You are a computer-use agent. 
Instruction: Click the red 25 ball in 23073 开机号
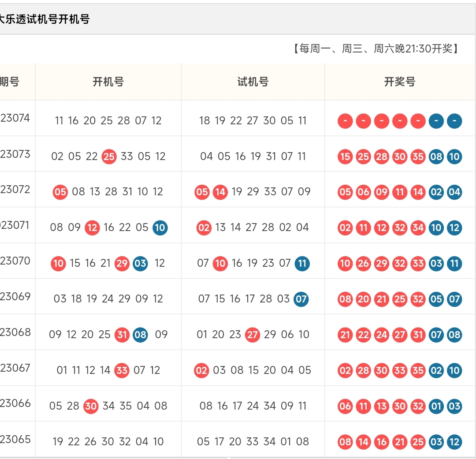click(x=109, y=157)
